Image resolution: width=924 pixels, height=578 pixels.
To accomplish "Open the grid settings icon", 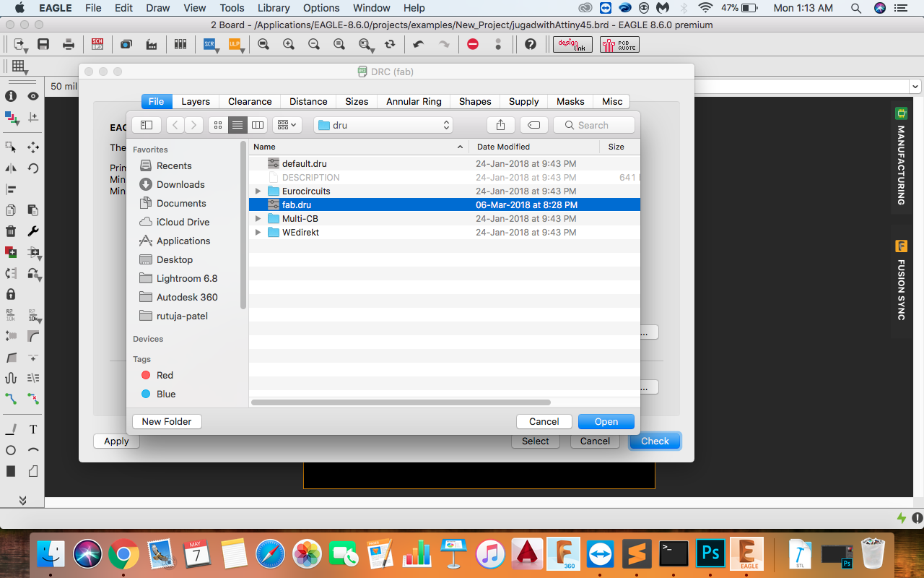I will pyautogui.click(x=19, y=66).
